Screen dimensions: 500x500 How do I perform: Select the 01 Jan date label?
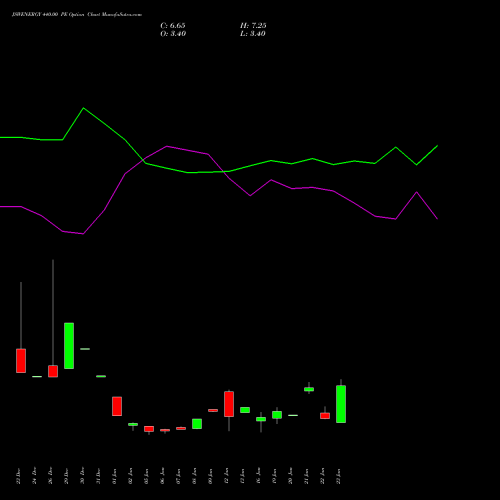coord(114,476)
